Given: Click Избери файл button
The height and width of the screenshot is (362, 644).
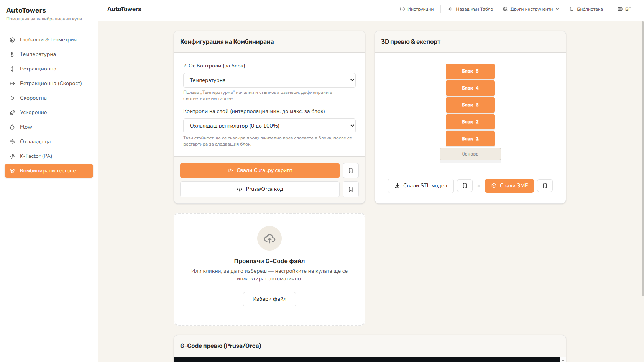Looking at the screenshot, I should (x=269, y=299).
